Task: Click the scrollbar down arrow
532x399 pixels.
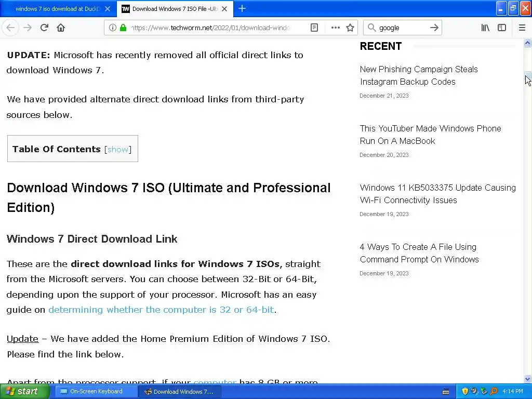Action: (528, 379)
